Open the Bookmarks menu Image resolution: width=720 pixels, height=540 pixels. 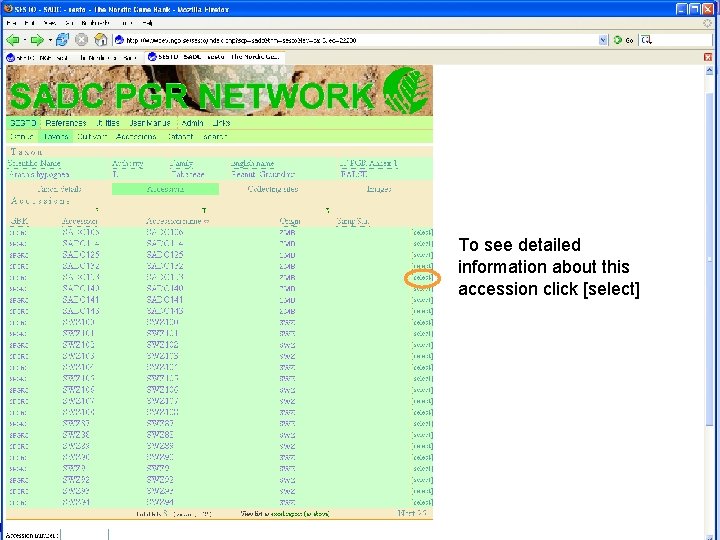95,22
